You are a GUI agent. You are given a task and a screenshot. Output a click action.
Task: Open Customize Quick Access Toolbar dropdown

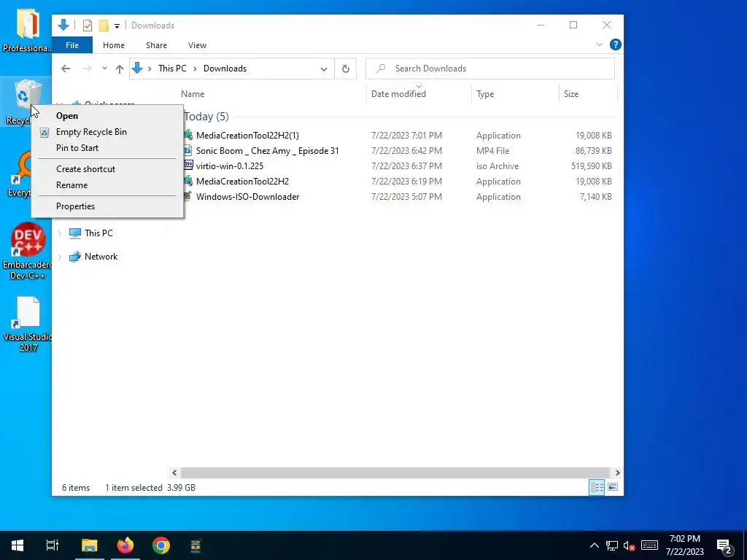point(117,26)
